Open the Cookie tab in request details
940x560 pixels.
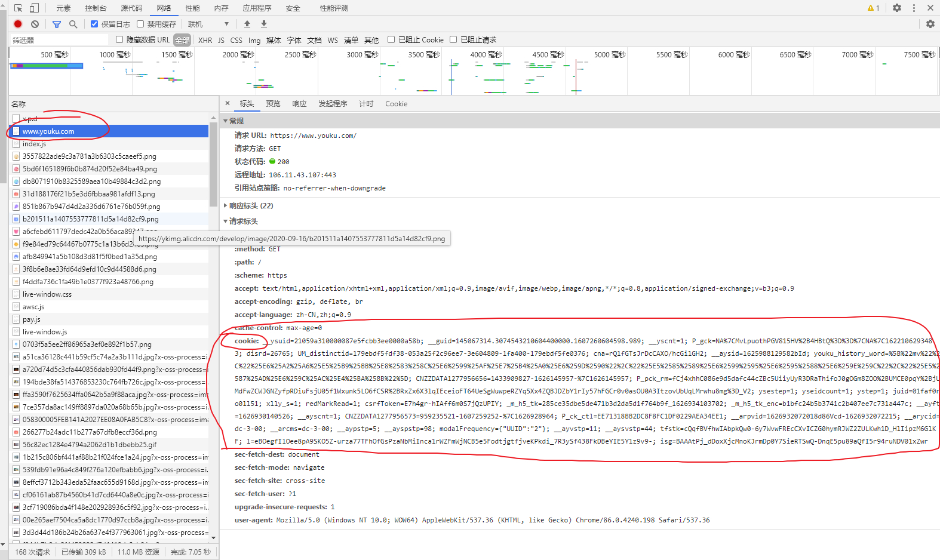point(396,103)
